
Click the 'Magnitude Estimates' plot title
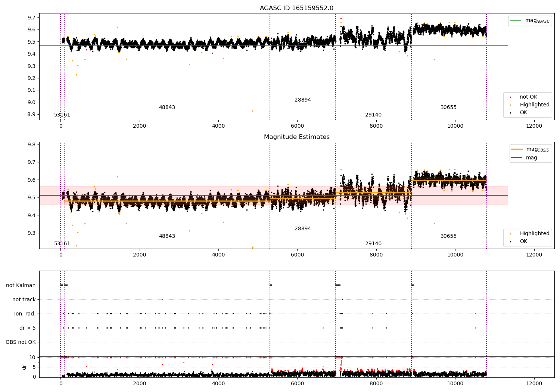tap(296, 137)
